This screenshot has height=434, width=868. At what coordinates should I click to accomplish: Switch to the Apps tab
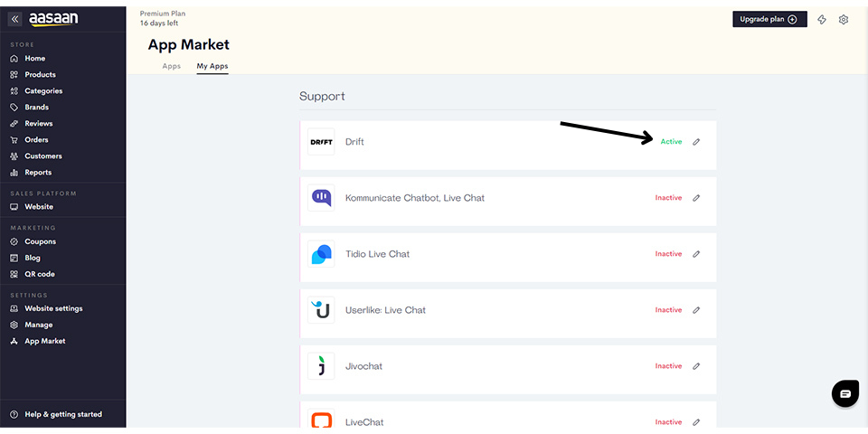point(172,66)
